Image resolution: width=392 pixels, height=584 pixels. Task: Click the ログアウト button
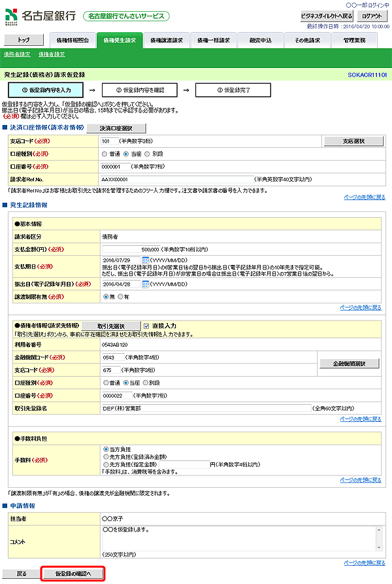[372, 16]
